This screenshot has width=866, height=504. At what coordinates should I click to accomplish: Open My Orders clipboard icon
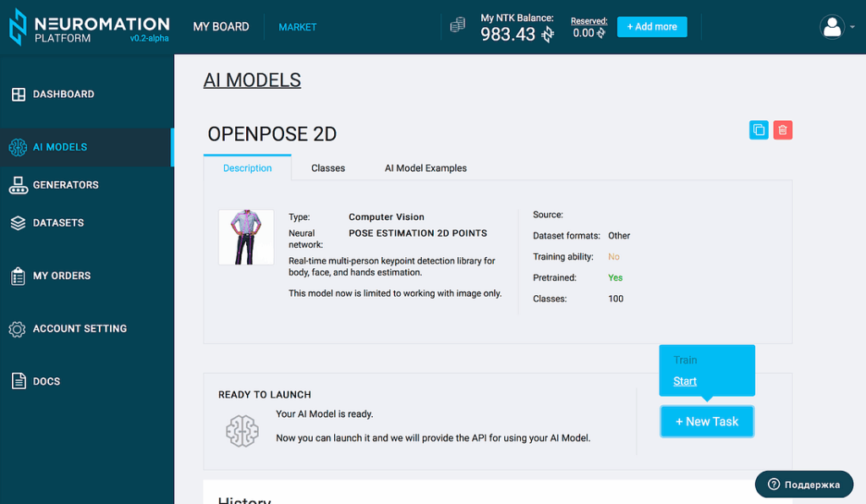coord(18,276)
